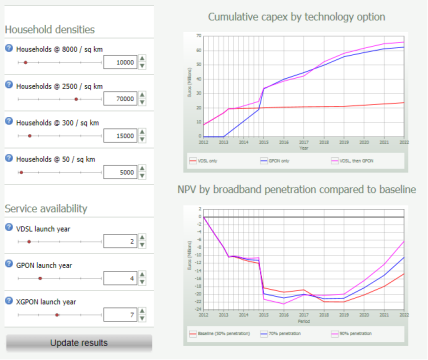Open help for Households @ 2500 / sq km
Viewport: 428px width, 360px height.
point(9,85)
